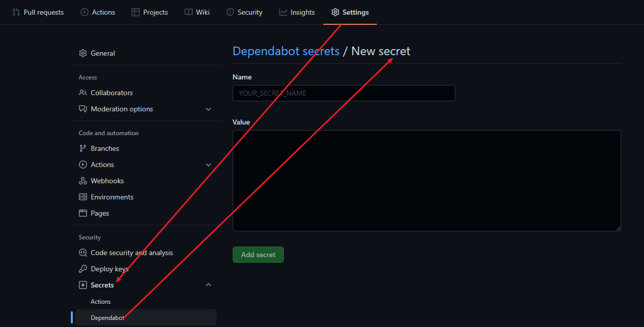The image size is (644, 327).
Task: Click the Collaborators people icon
Action: pos(83,93)
